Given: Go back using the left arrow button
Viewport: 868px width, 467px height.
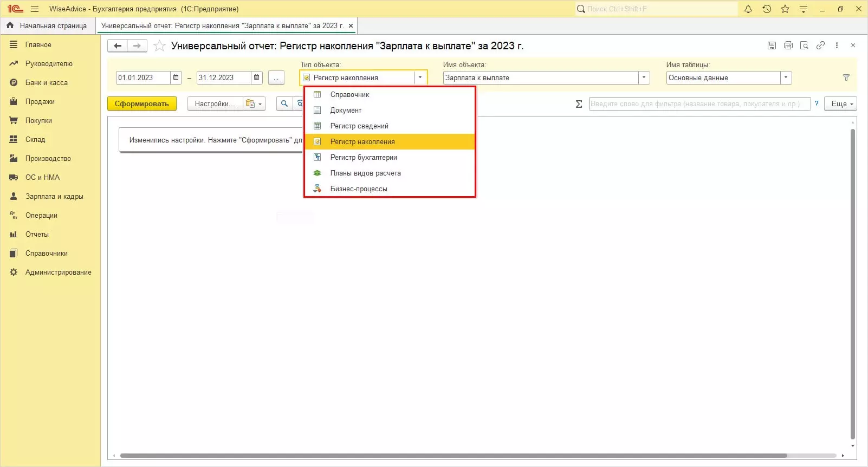Looking at the screenshot, I should 118,46.
